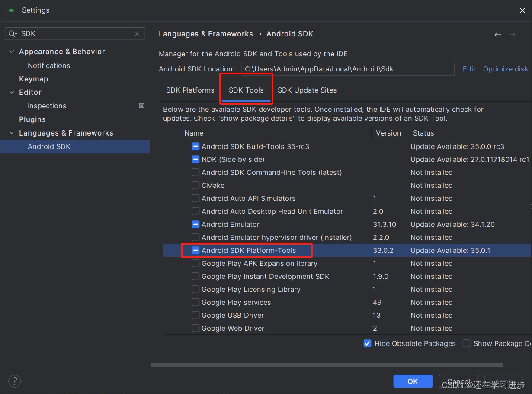Toggle NDK (Side by side) checkbox

point(195,159)
